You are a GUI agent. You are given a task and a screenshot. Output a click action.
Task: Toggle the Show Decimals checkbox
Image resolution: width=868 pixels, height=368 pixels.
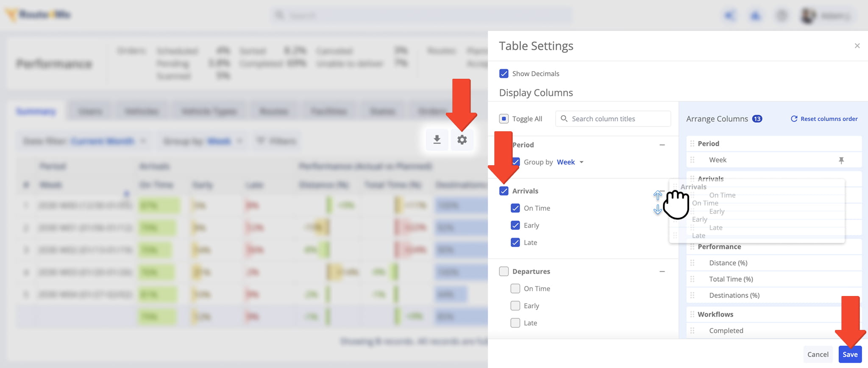pyautogui.click(x=504, y=74)
